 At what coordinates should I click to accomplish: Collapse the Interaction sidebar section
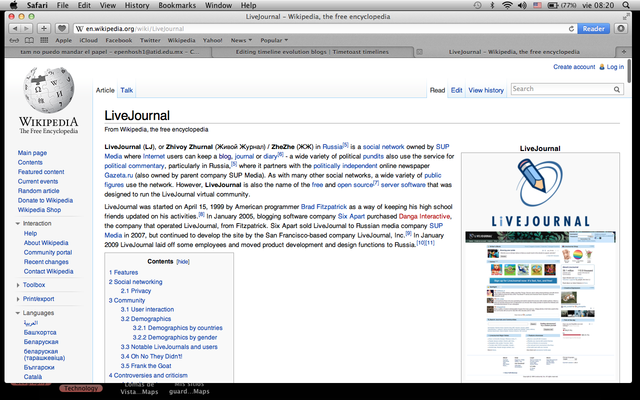click(18, 224)
